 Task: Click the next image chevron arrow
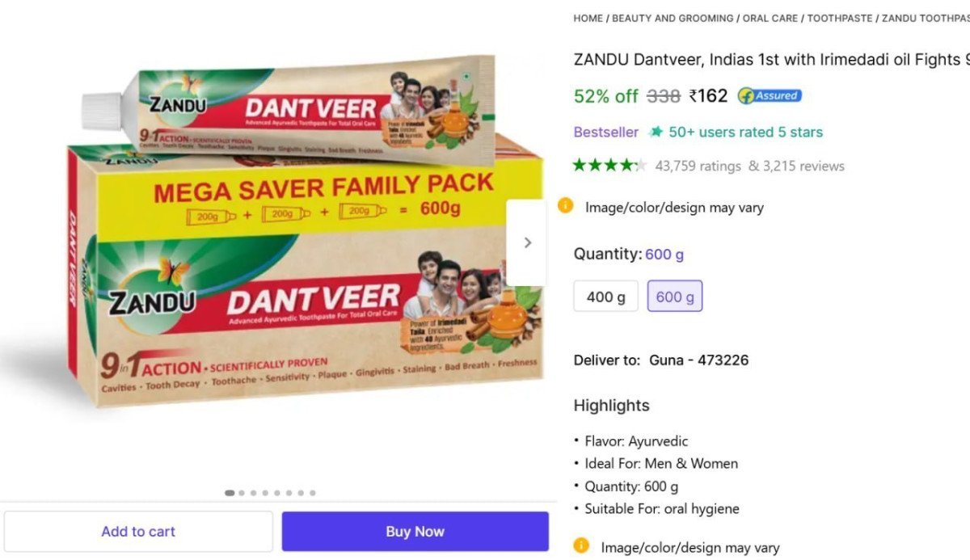pos(527,242)
